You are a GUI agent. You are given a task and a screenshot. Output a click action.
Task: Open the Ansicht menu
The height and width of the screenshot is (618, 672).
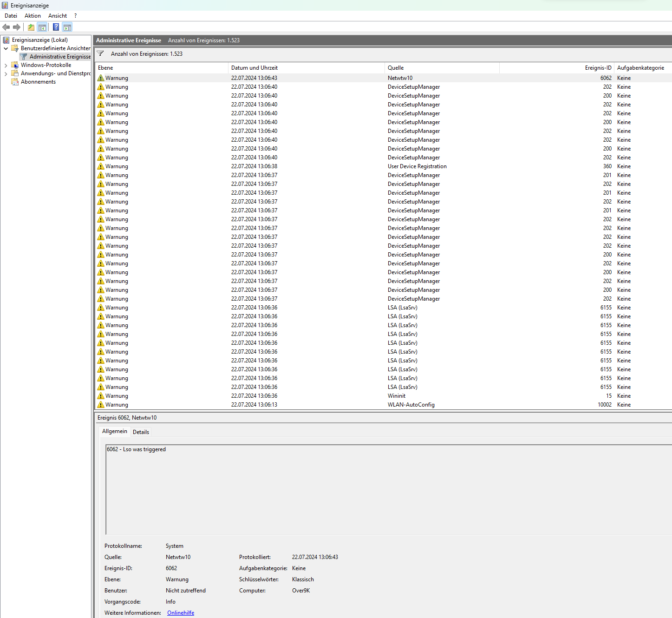(58, 16)
